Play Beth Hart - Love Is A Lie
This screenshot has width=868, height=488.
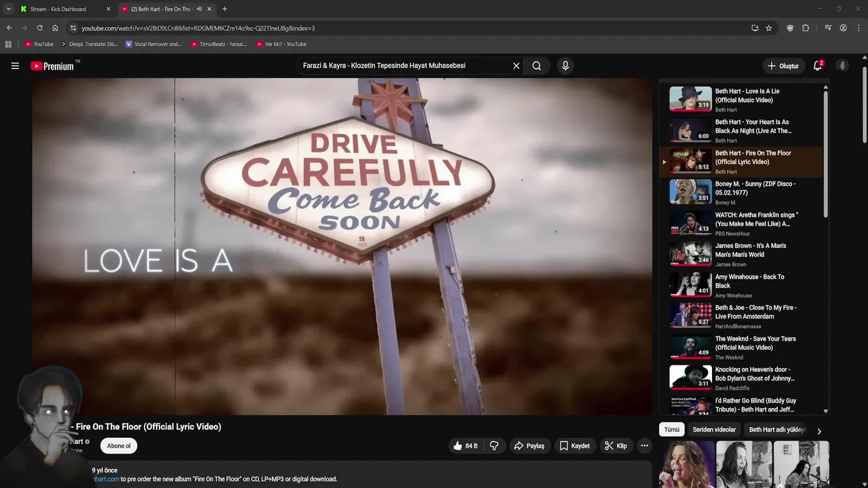(x=741, y=99)
